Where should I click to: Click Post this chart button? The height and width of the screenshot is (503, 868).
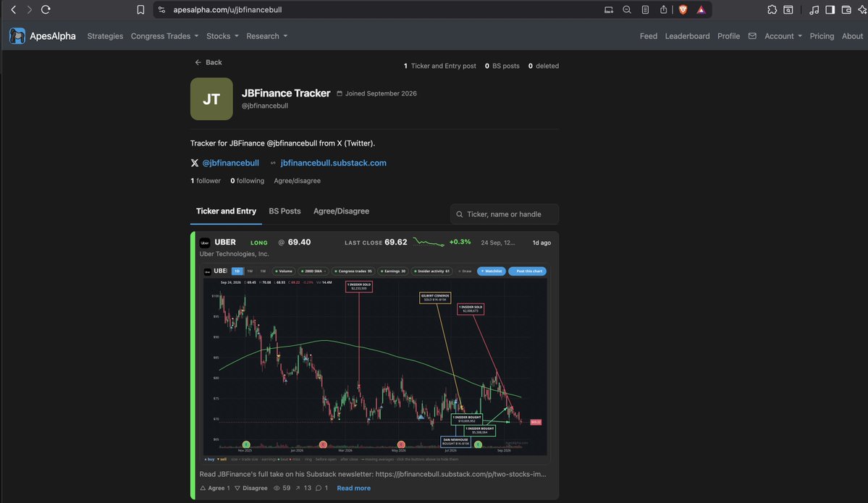click(528, 271)
